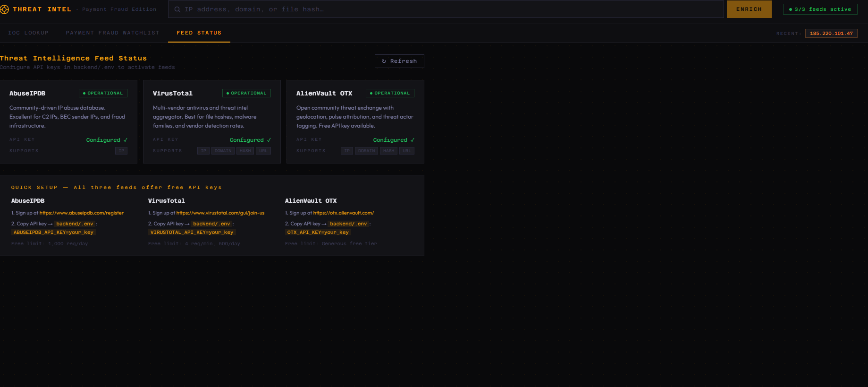Focus the IP, domain, or hash search field
868x387 pixels.
[446, 9]
